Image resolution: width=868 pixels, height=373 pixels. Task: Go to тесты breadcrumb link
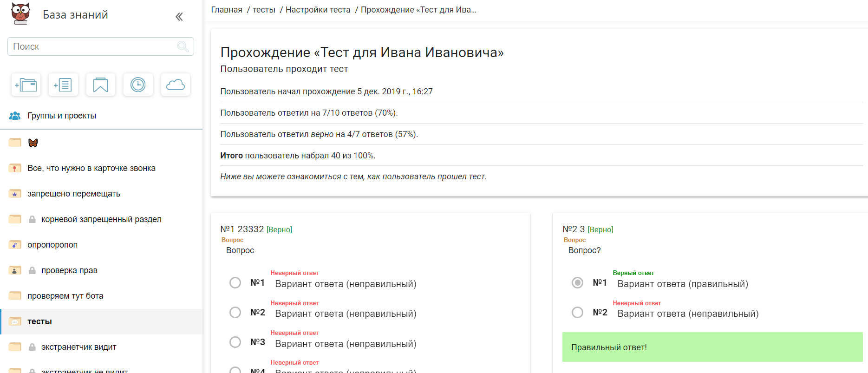pyautogui.click(x=264, y=10)
